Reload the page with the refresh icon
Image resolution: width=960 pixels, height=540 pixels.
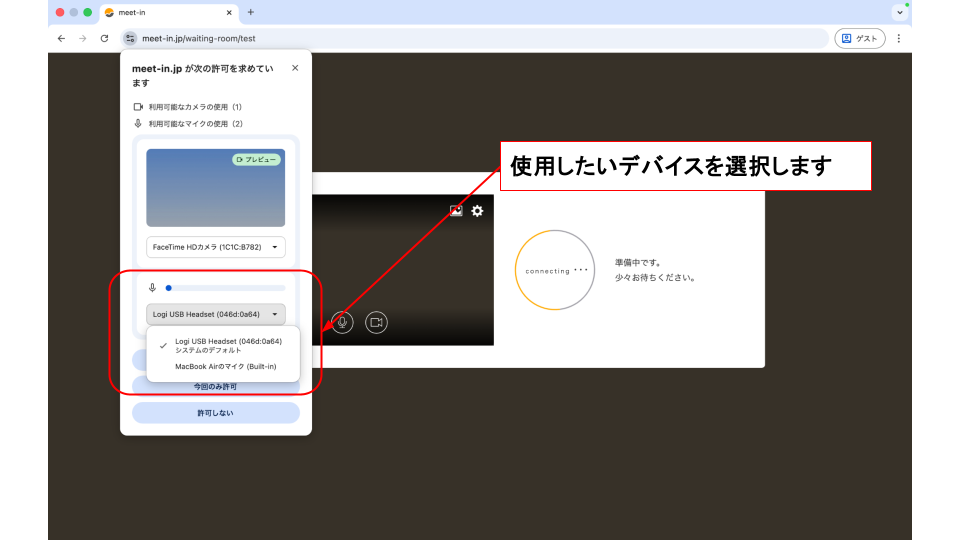tap(104, 38)
